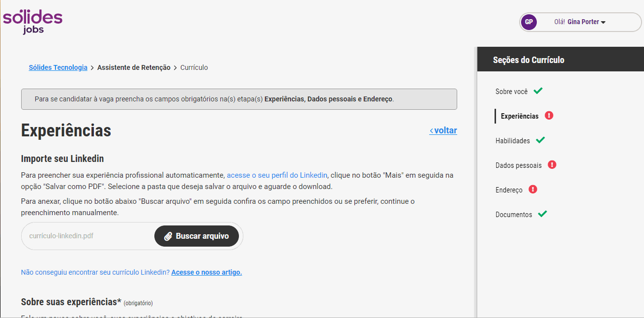Open the 'Acesse o nosso artigo' link
The height and width of the screenshot is (318, 644).
(206, 272)
